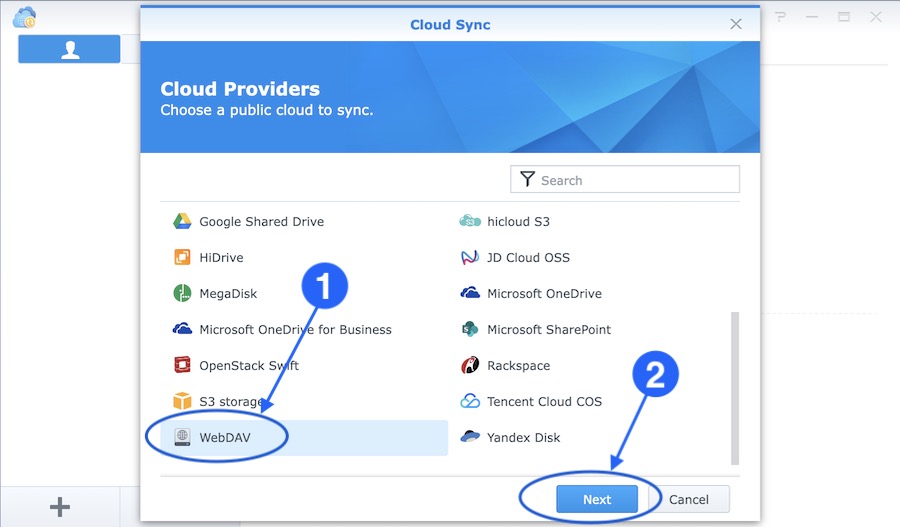Pick OpenStack Swift provider
This screenshot has height=527, width=900.
249,366
